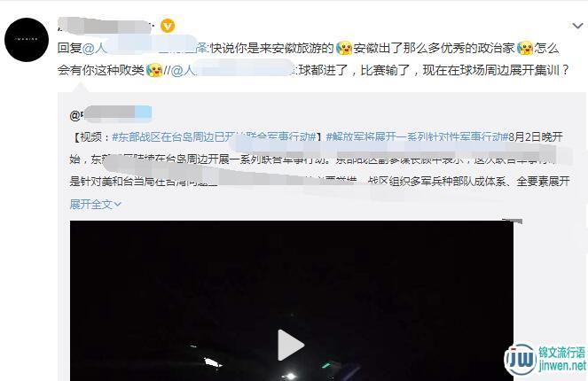
Task: Click the crying emoji after 政治家
Action: click(x=525, y=49)
